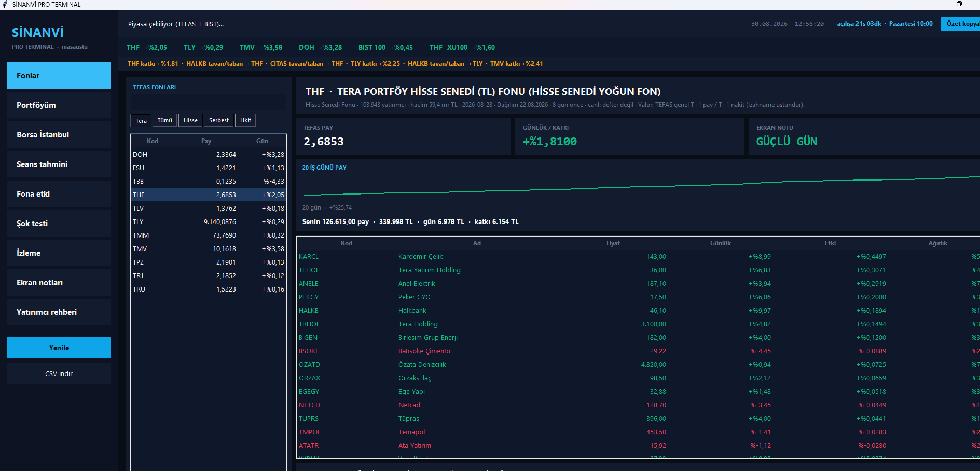Click the Özet kopya button

(x=960, y=24)
